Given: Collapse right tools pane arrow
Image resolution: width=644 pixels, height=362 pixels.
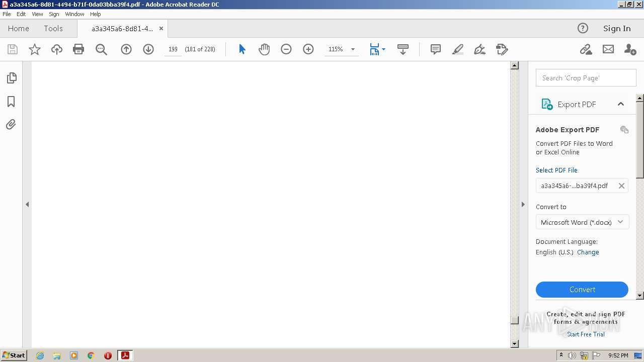Looking at the screenshot, I should click(523, 204).
